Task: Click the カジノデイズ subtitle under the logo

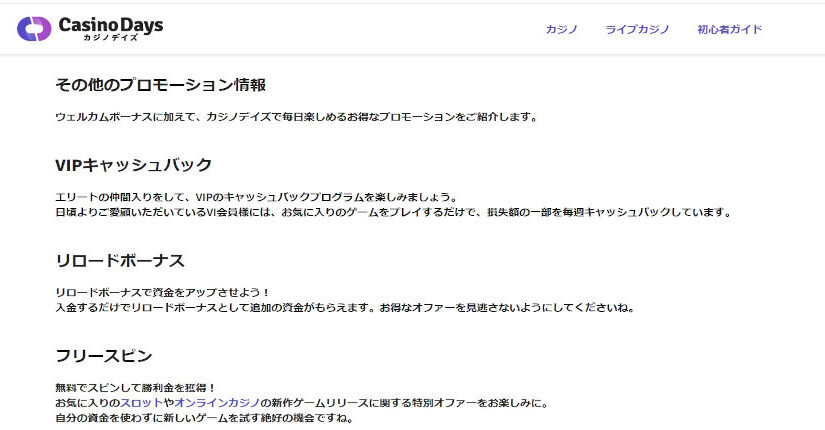Action: 109,38
